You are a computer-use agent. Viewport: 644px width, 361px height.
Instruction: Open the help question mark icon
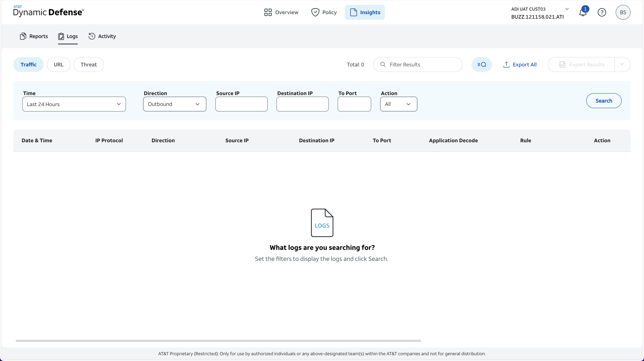tap(602, 12)
